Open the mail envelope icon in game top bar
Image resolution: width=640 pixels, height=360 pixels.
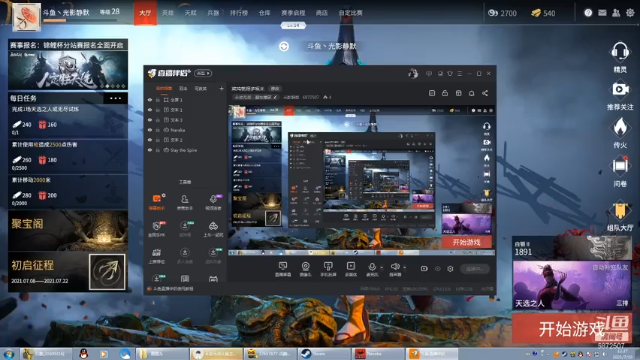(x=602, y=13)
